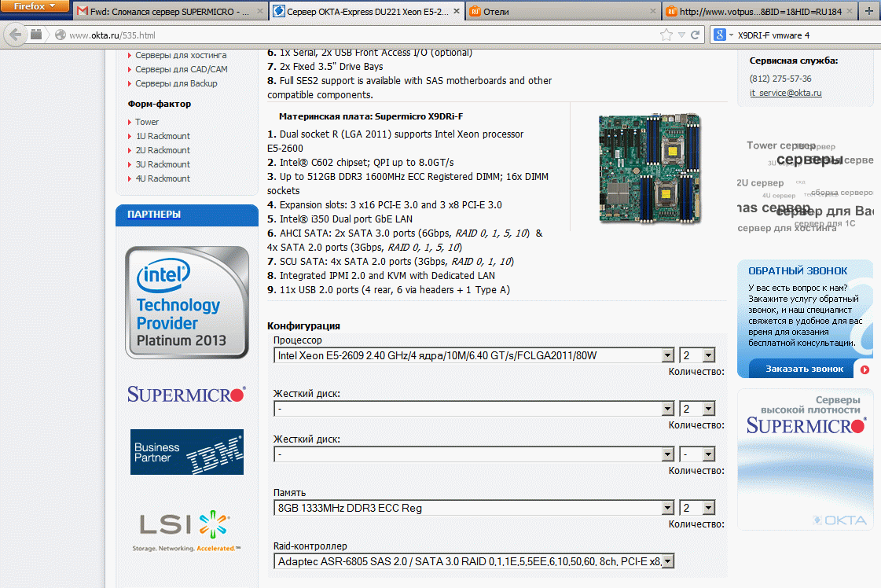Open the history dropdown arrow in address bar
This screenshot has height=588, width=881.
681,35
